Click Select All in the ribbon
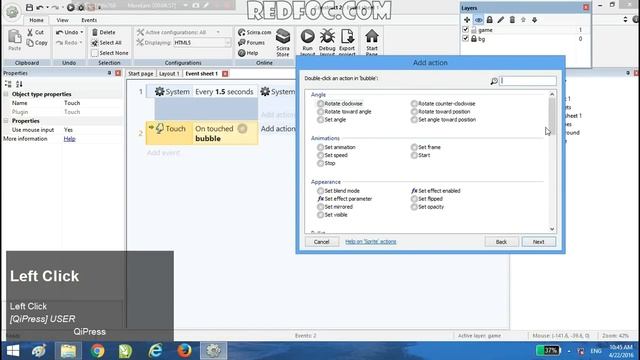 [x=107, y=42]
